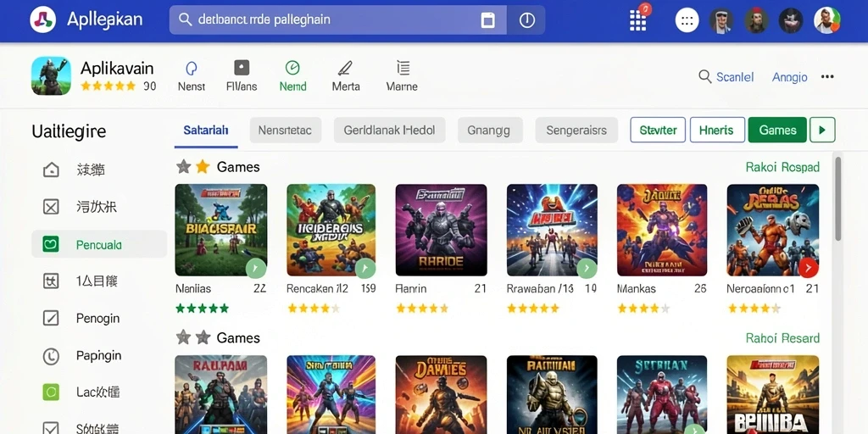Click the Anogio link
The width and height of the screenshot is (868, 434).
tap(790, 77)
